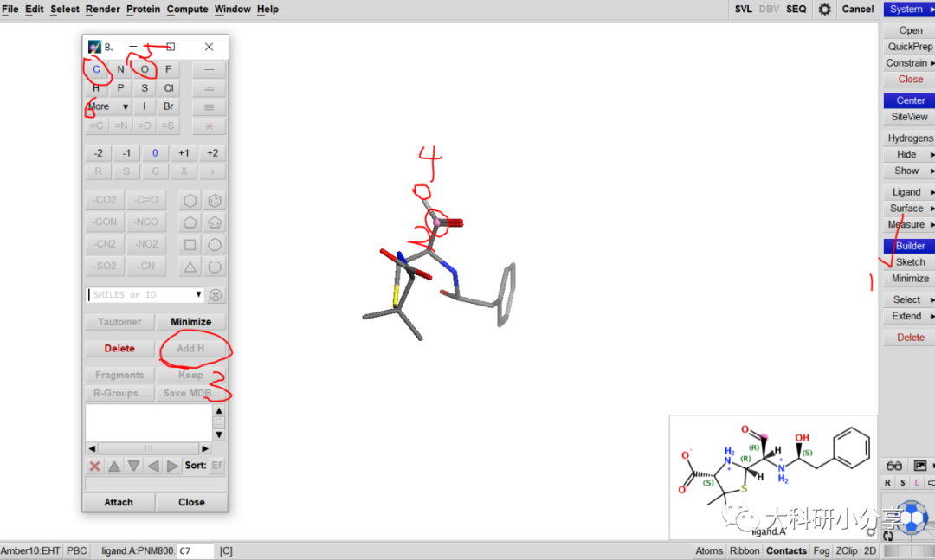The height and width of the screenshot is (560, 935).
Task: Click the delete bond (crossed line) button
Action: pos(209,126)
